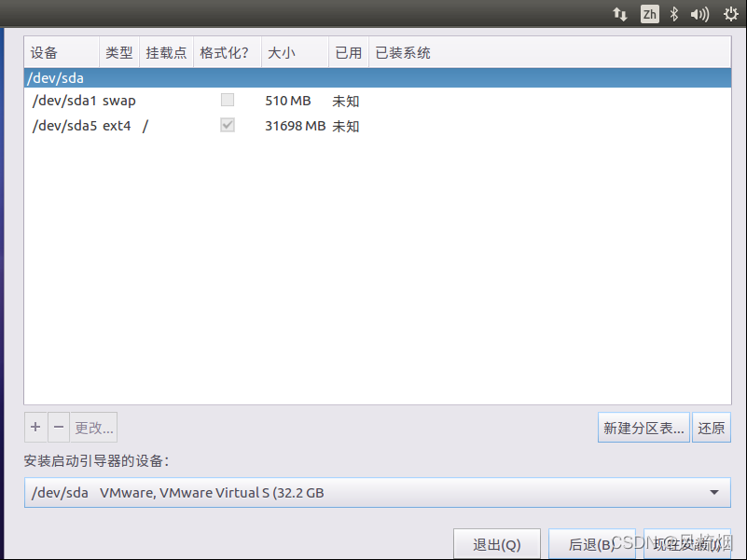The image size is (747, 560).
Task: Open the Bluetooth indicator menu
Action: point(673,14)
